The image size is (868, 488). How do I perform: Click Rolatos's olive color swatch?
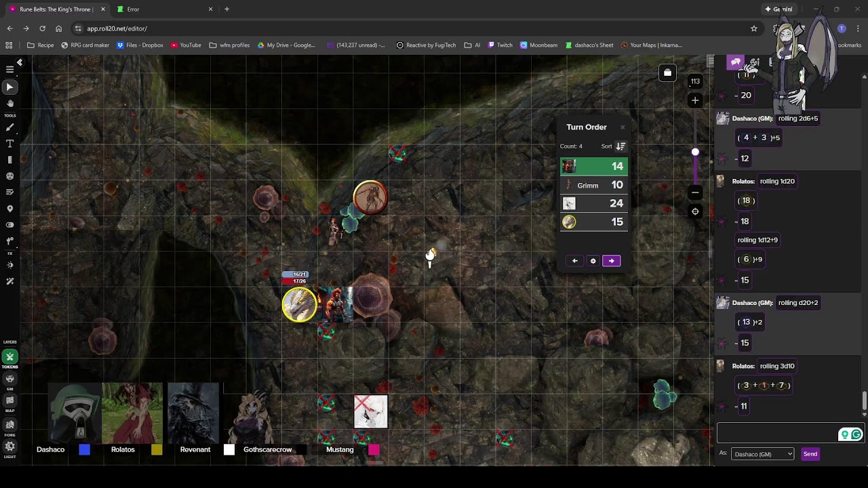pos(157,449)
